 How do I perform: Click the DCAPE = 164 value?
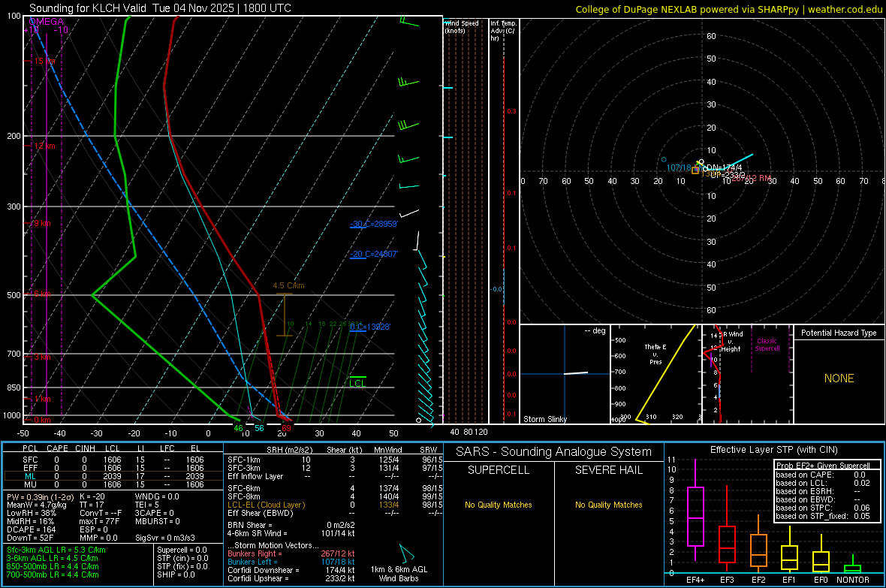(x=31, y=529)
